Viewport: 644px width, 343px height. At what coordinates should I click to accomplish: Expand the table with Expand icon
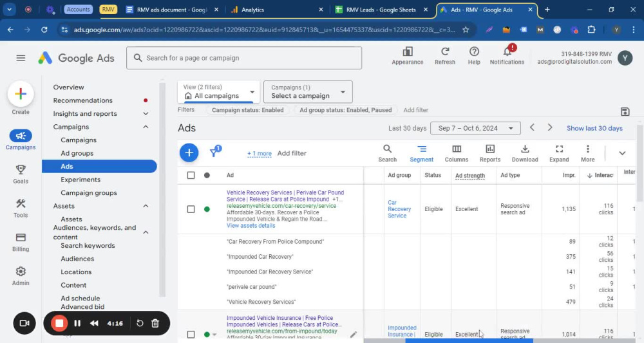point(559,153)
